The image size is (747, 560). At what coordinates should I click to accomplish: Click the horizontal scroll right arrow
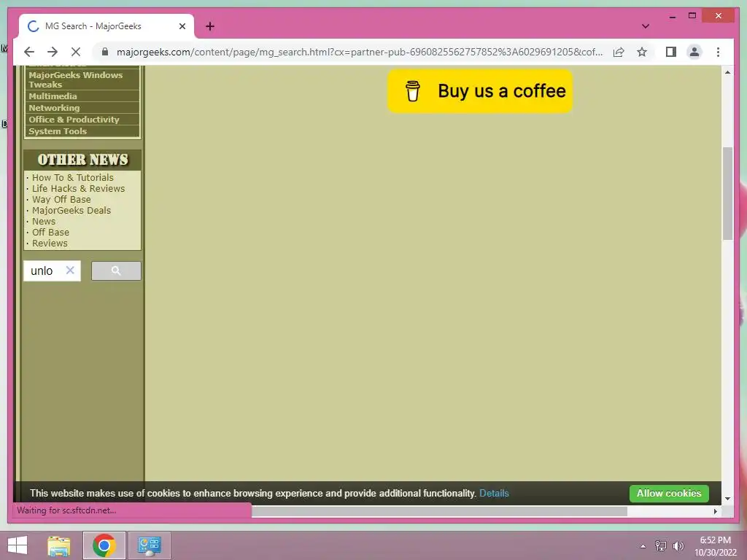715,511
